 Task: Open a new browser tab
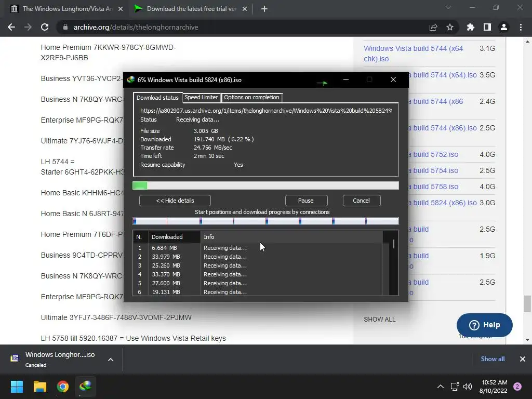click(x=264, y=9)
